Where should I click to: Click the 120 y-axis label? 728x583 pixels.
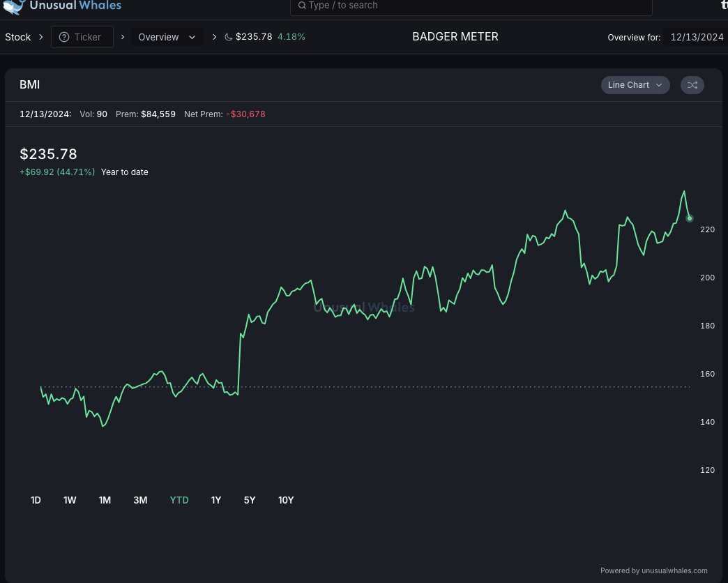(x=707, y=470)
